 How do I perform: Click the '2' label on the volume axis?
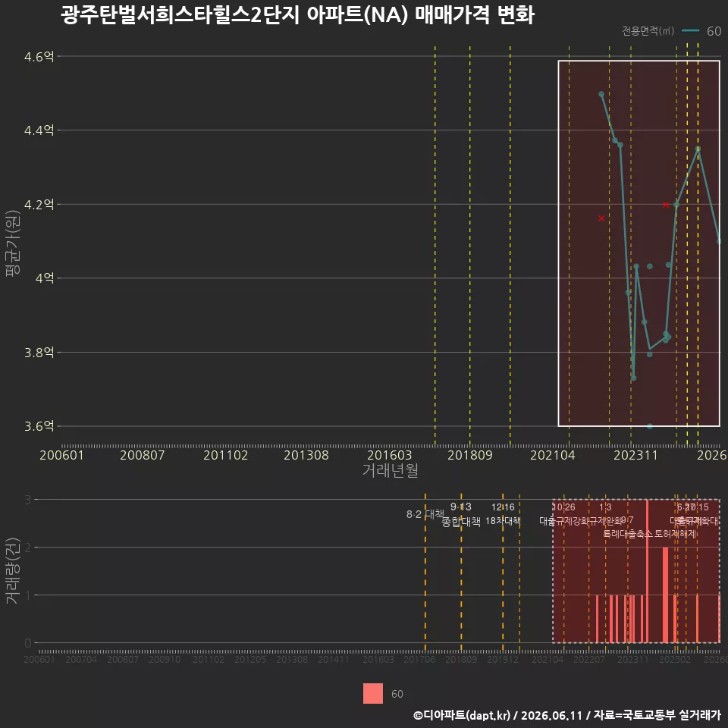coord(27,548)
